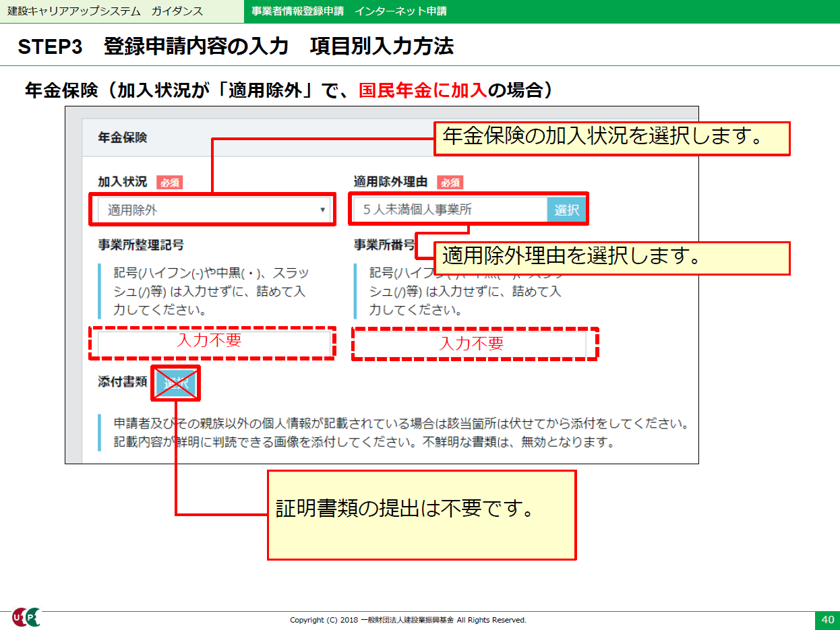Viewport: 840px width, 630px height.
Task: Click the 適用除外理由 label
Action: [390, 182]
